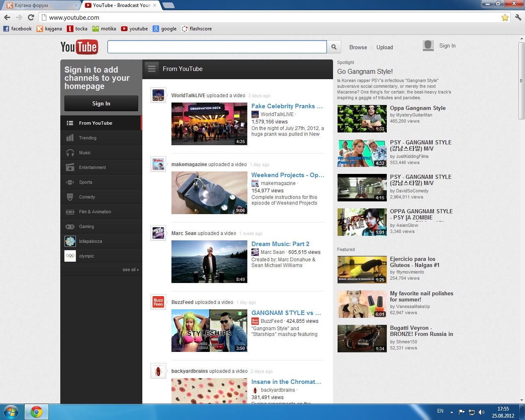Open the Upload link in header
Image resolution: width=525 pixels, height=420 pixels.
tap(384, 47)
